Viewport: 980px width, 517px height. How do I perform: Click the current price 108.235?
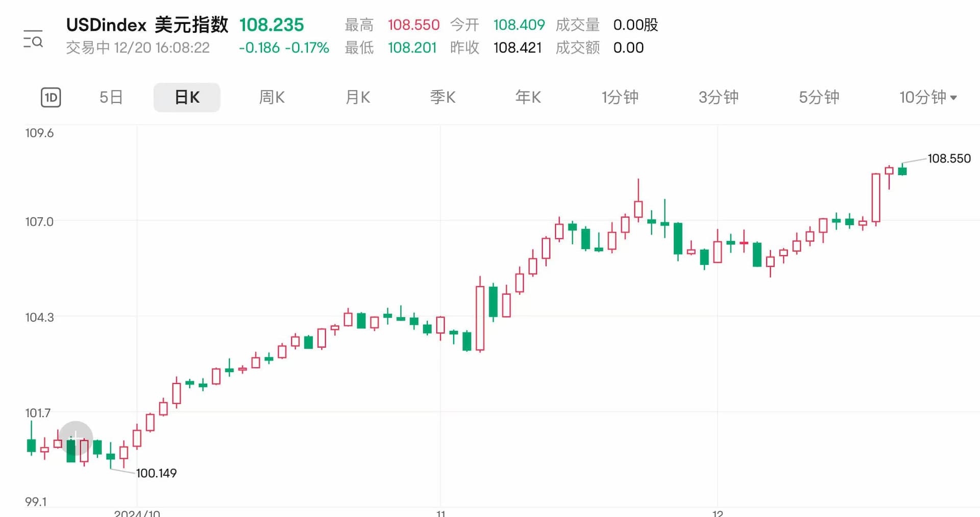click(271, 25)
